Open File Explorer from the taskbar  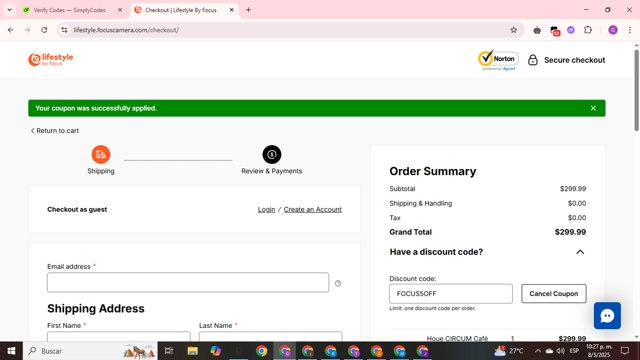coord(193,351)
